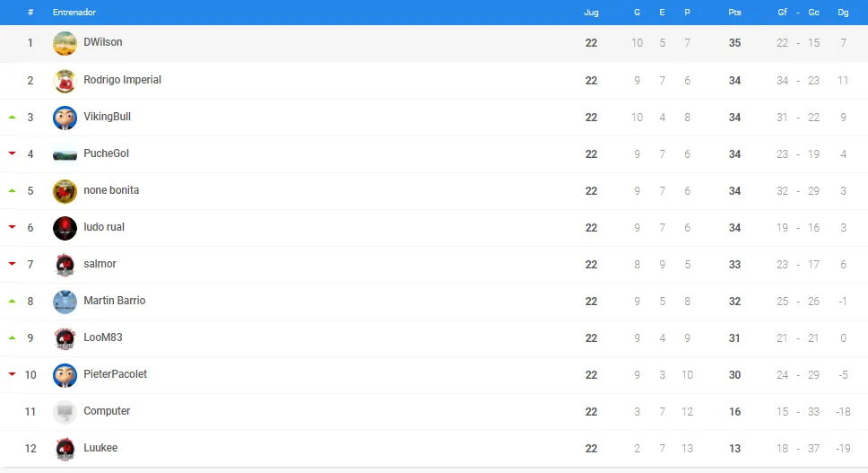Click PieterPacolet's goal difference -5
868x473 pixels.
[843, 375]
